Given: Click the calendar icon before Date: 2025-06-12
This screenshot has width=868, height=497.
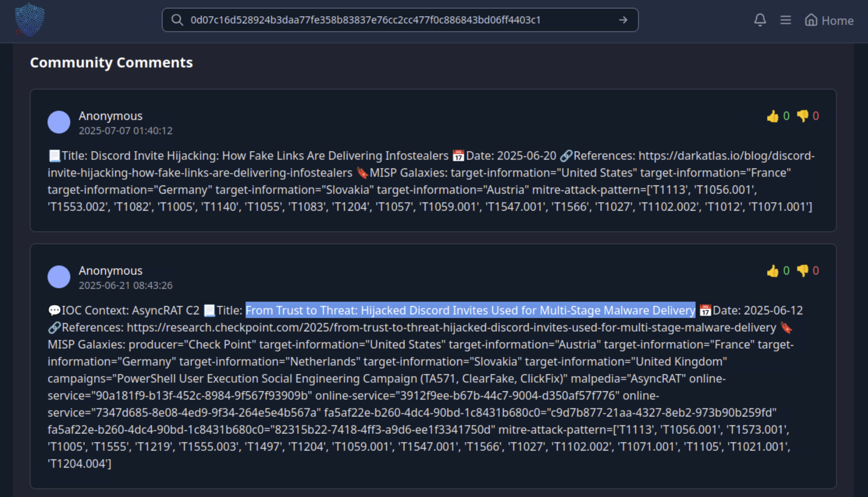Looking at the screenshot, I should [705, 310].
